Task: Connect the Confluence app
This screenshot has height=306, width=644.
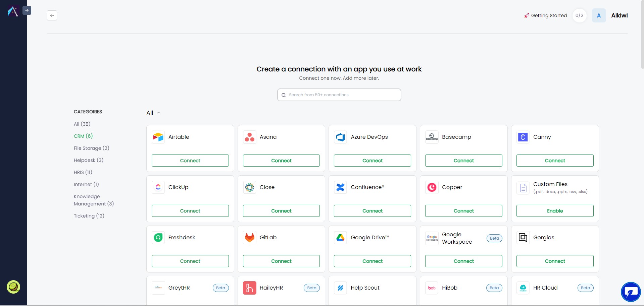Action: 373,211
